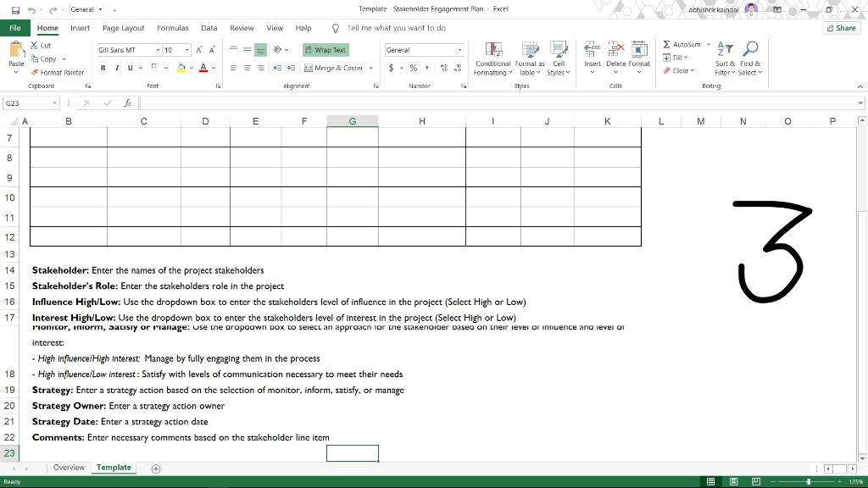This screenshot has width=868, height=488.
Task: Toggle Wrap Text on
Action: (325, 49)
